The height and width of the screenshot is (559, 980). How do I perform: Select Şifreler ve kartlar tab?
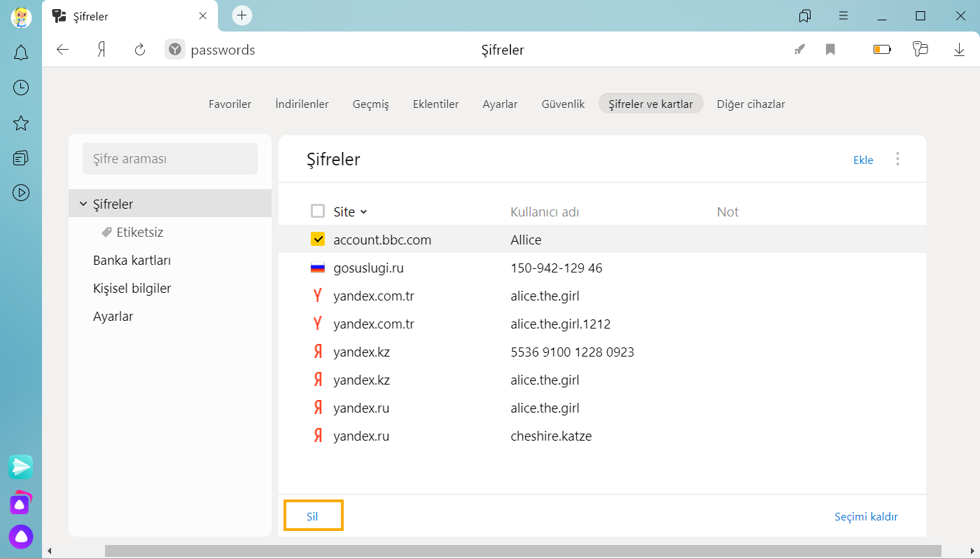[650, 104]
